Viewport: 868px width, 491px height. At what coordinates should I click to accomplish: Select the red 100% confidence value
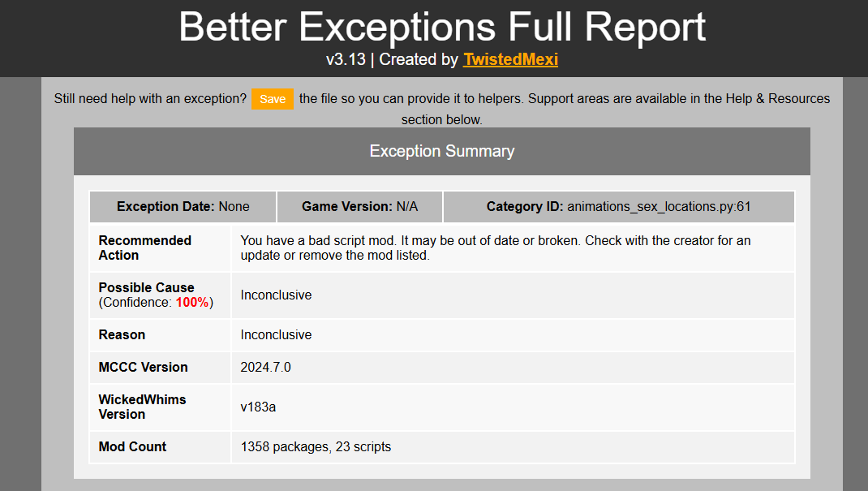click(192, 302)
